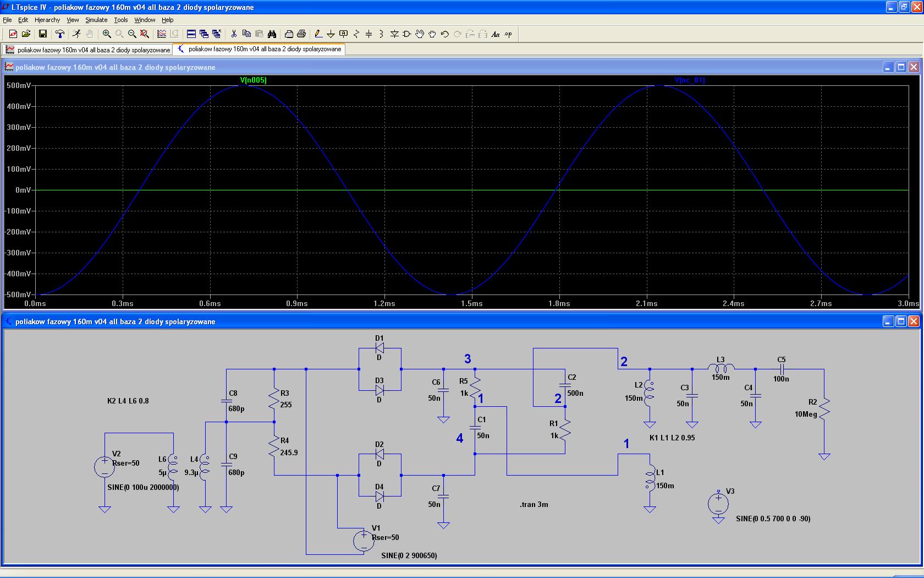
Task: Select the Draw Wire pencil tool
Action: [318, 34]
